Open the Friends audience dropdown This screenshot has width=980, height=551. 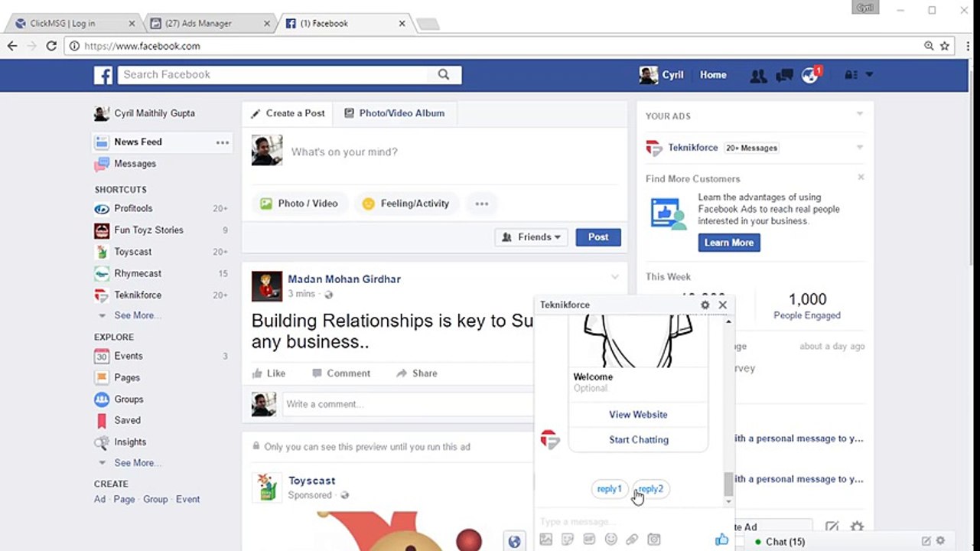click(531, 237)
